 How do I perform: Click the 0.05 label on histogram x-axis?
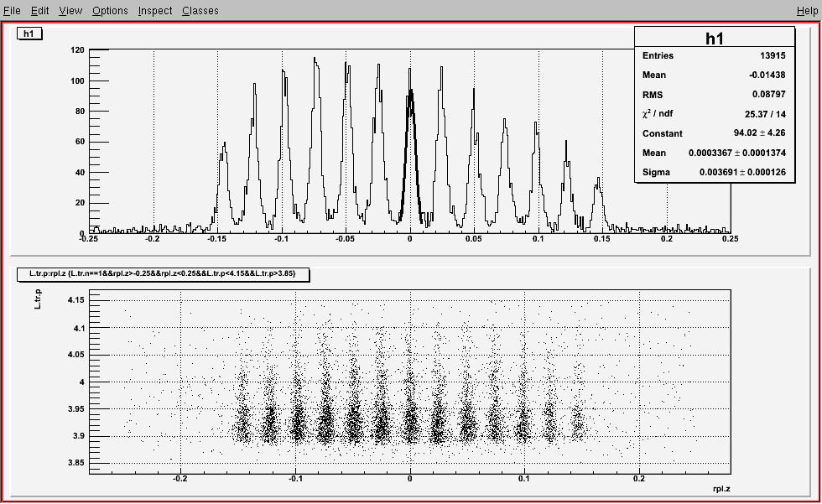474,239
